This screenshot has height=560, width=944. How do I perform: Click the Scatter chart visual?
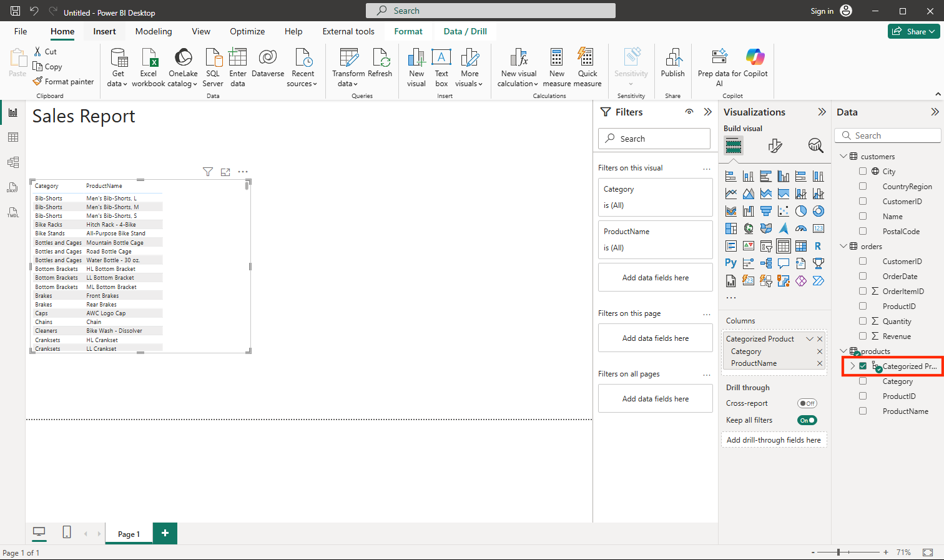pos(784,211)
